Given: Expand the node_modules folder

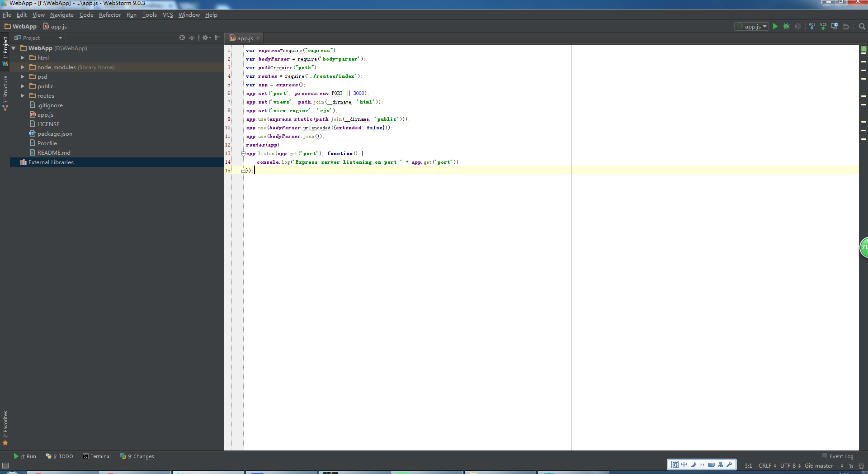Looking at the screenshot, I should tap(22, 67).
